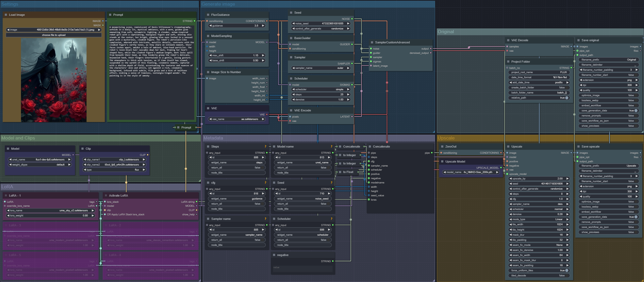Disable force_uniform_tiles in the Upscale node
Screen dimensions: 644x282
click(x=566, y=270)
